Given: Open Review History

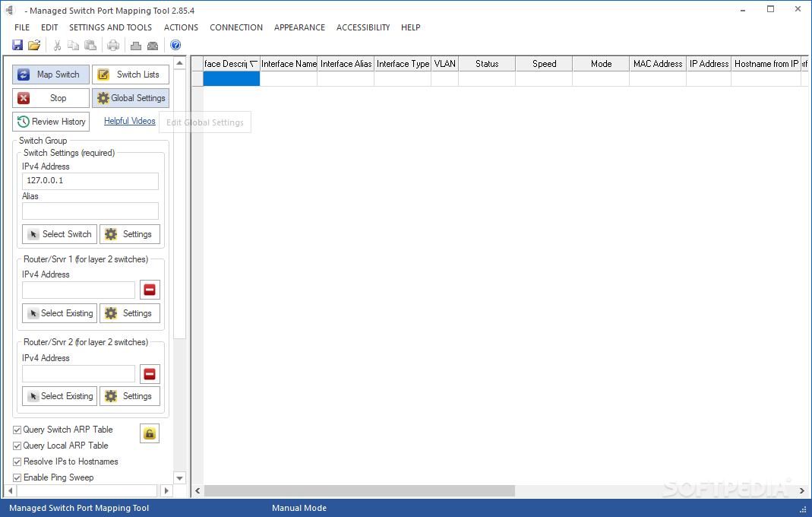Looking at the screenshot, I should pyautogui.click(x=51, y=122).
